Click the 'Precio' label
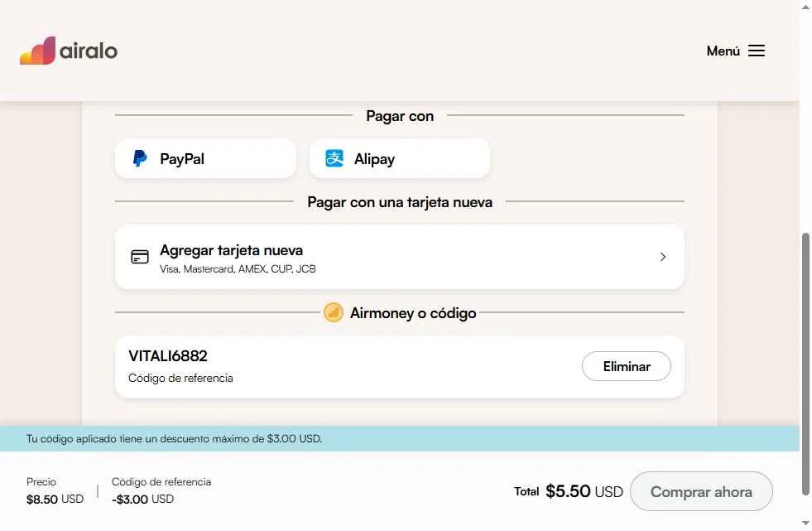The width and height of the screenshot is (812, 531). [x=41, y=482]
